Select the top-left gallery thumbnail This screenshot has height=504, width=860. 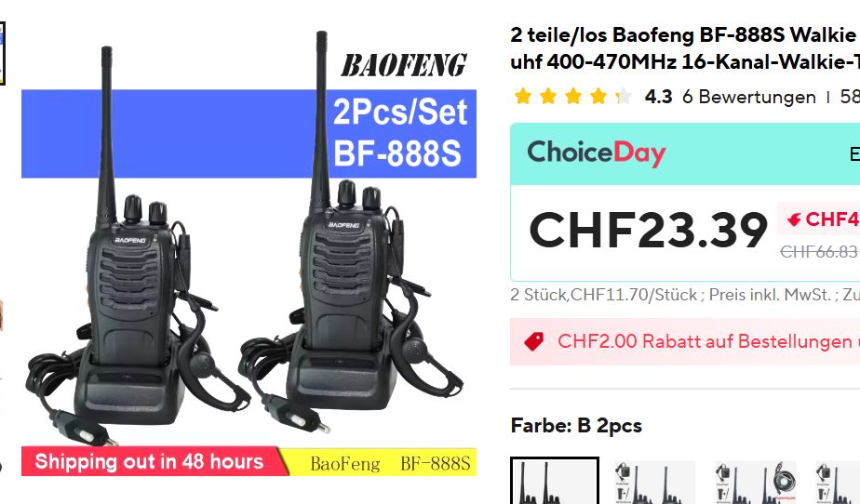(x=2, y=53)
